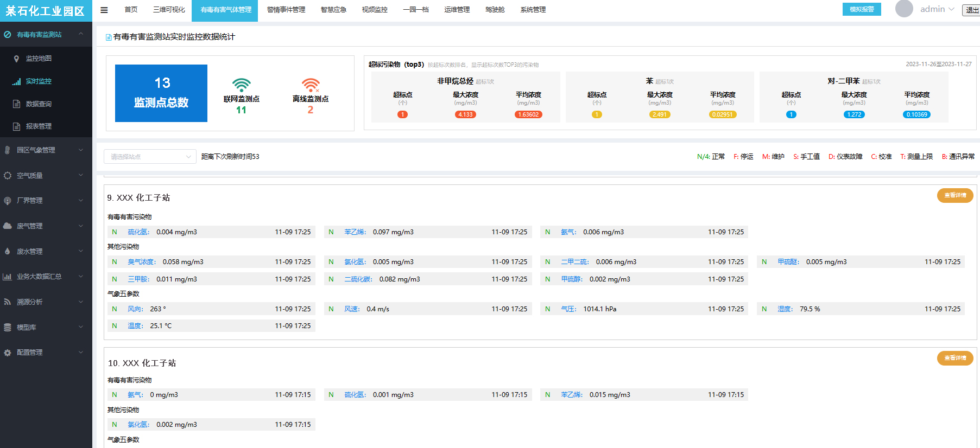Open the 智慧应急 top menu
Screen dimensions: 980x448
[x=333, y=10]
